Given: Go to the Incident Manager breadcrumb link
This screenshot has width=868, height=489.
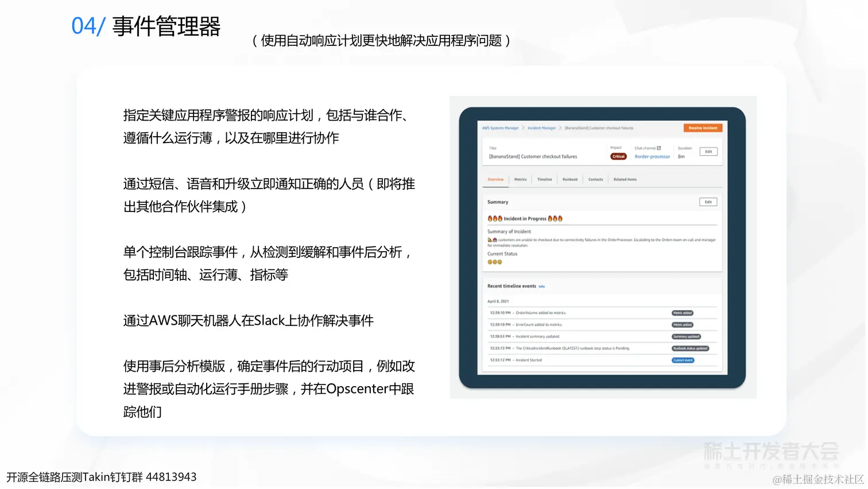Looking at the screenshot, I should (542, 128).
